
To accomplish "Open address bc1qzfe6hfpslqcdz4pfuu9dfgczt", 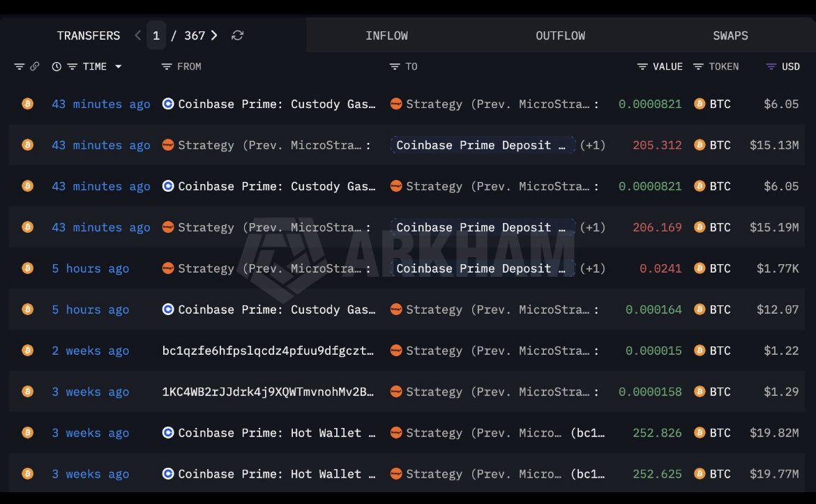I will (x=268, y=351).
